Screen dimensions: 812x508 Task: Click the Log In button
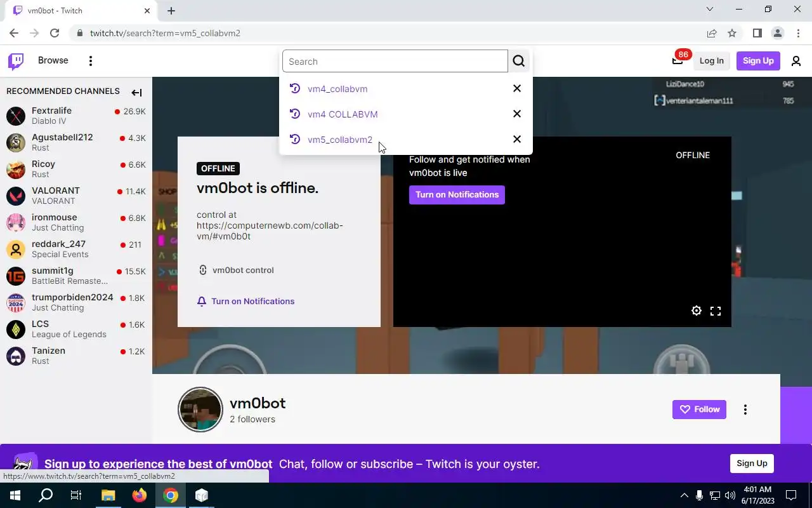(711, 61)
